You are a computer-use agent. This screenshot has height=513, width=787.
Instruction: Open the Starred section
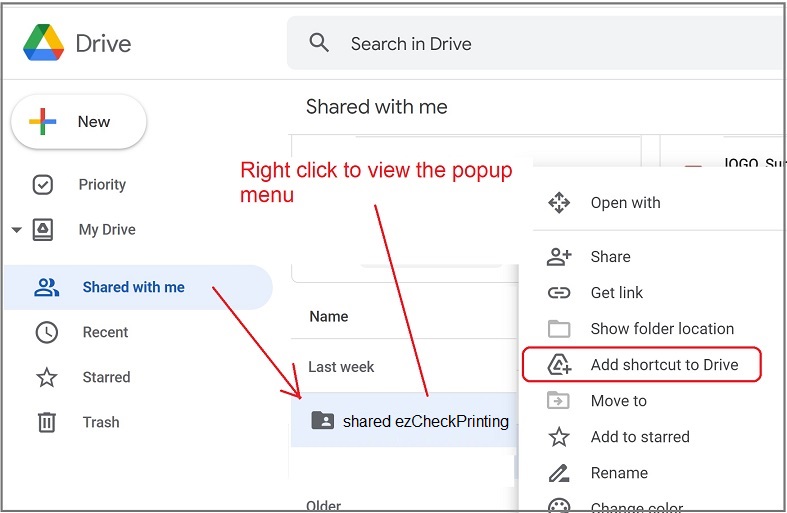click(106, 377)
